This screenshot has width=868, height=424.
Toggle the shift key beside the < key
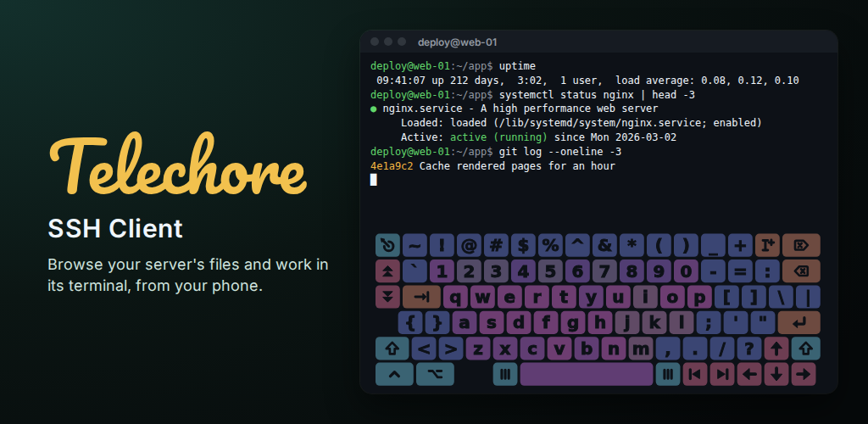[x=392, y=349]
